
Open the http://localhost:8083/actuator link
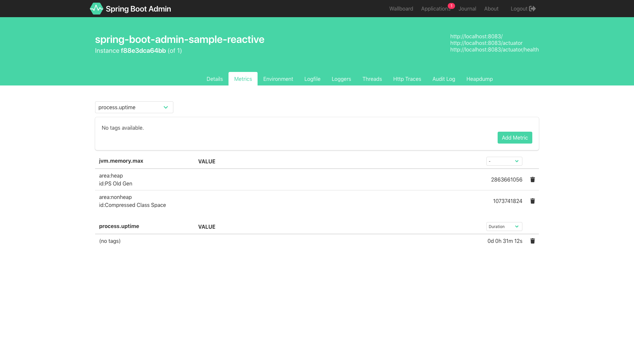(486, 43)
